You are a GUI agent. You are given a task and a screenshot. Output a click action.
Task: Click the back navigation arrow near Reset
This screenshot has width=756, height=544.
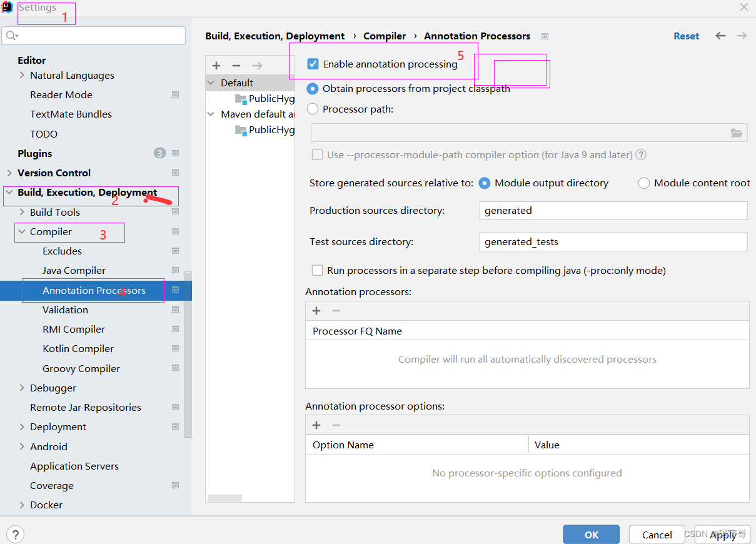point(720,36)
